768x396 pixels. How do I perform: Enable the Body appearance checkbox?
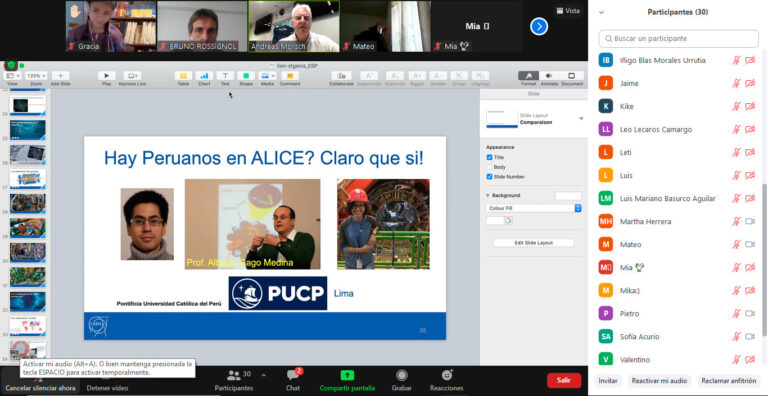tap(489, 167)
